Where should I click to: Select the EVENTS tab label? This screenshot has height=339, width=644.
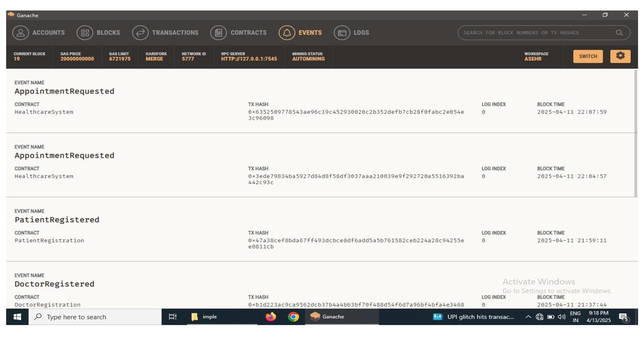[x=310, y=33]
